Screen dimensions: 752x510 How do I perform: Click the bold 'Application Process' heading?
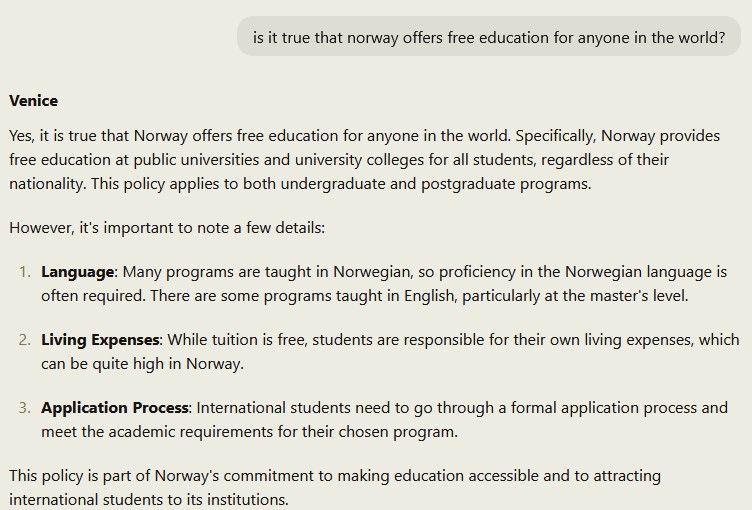click(x=115, y=408)
